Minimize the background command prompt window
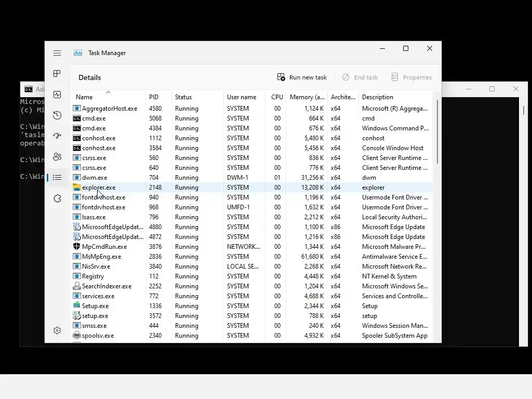532x399 pixels. pyautogui.click(x=469, y=89)
